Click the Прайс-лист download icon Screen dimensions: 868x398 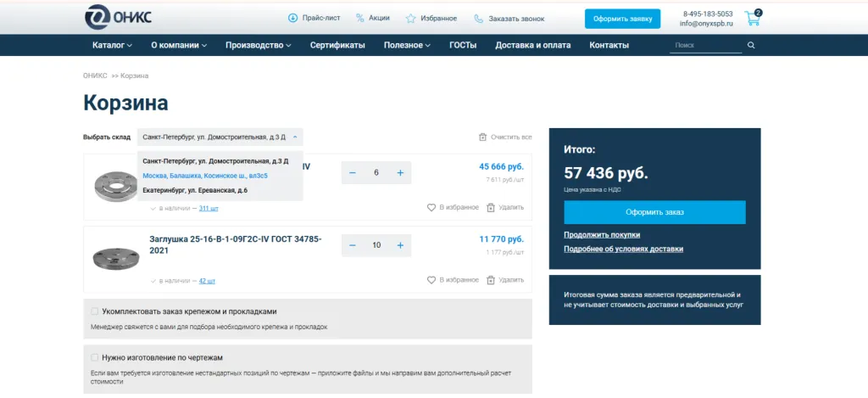(x=293, y=18)
